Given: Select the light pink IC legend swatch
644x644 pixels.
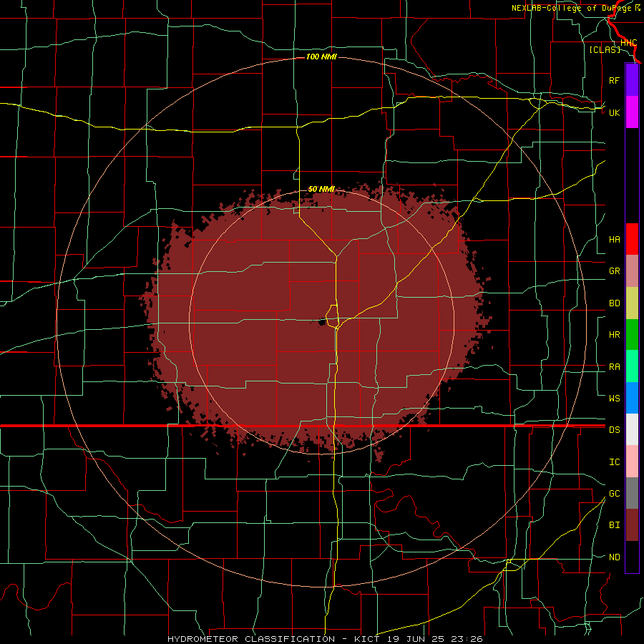Looking at the screenshot, I should pos(632,462).
